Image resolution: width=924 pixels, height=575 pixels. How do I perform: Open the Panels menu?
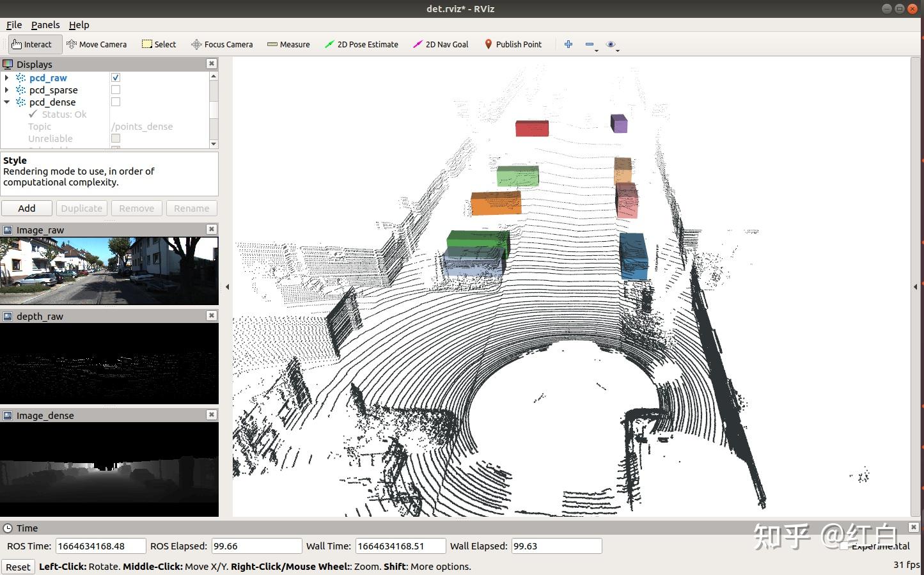coord(45,25)
